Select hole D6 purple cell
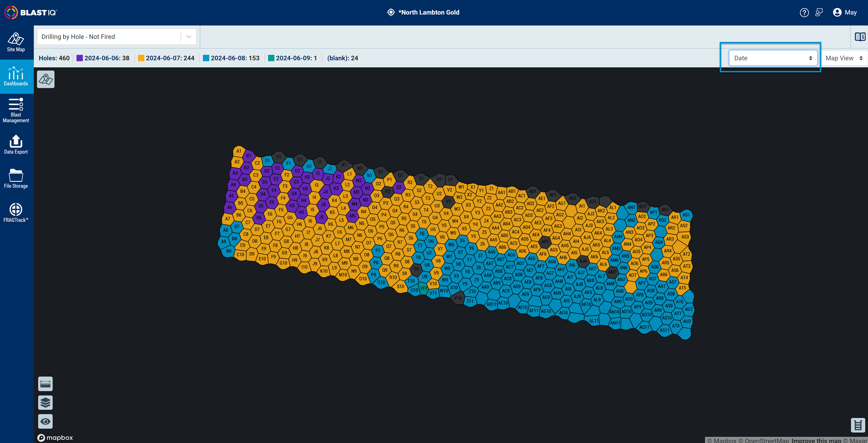The image size is (868, 443). click(259, 218)
